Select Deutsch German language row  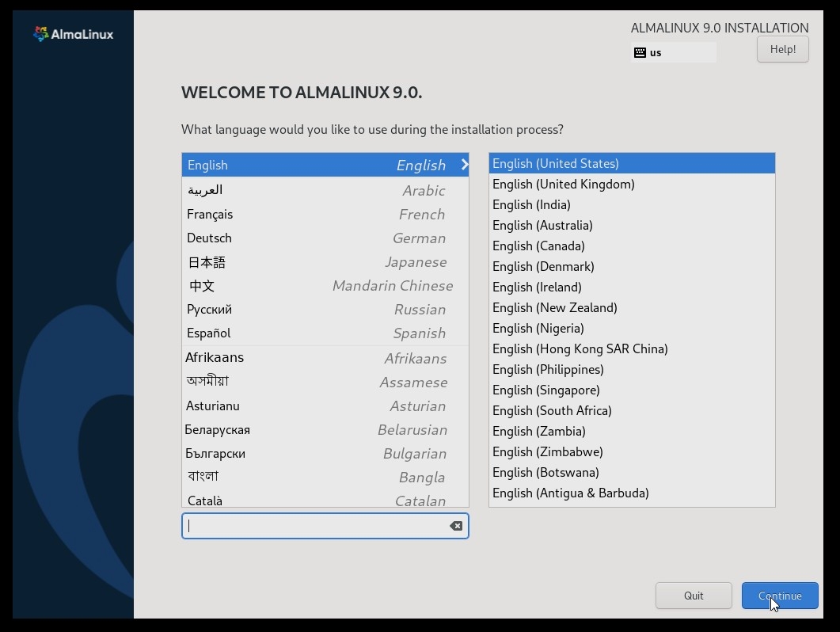[325, 238]
